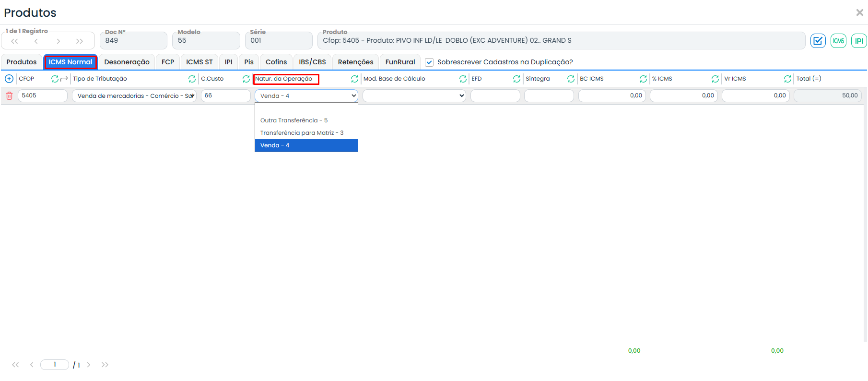Viewport: 868px width, 381px height.
Task: Jump to last page in bottom pagination
Action: coord(105,365)
